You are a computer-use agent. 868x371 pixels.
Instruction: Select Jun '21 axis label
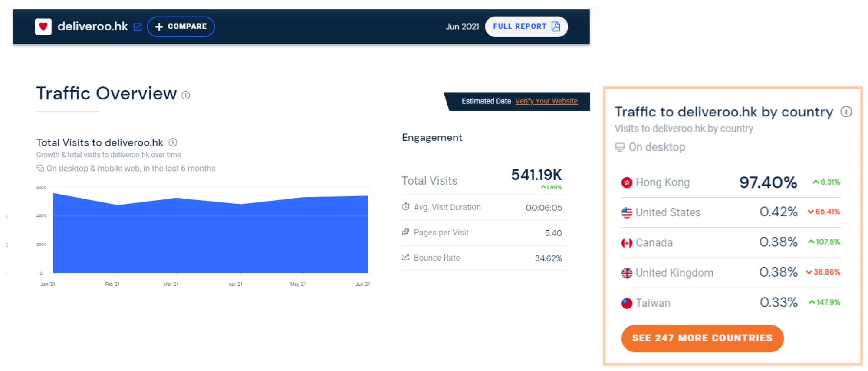click(362, 284)
